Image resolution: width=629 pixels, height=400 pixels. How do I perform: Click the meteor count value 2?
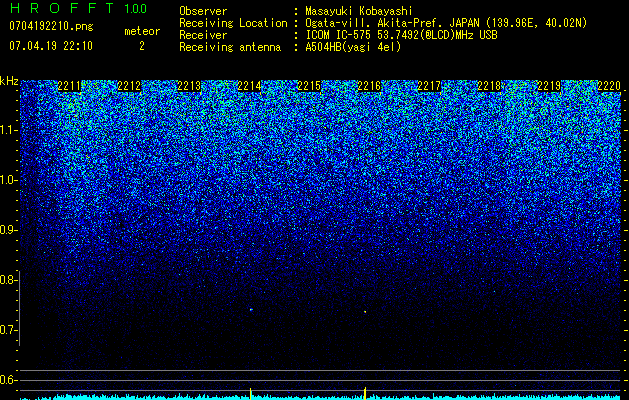[x=142, y=46]
